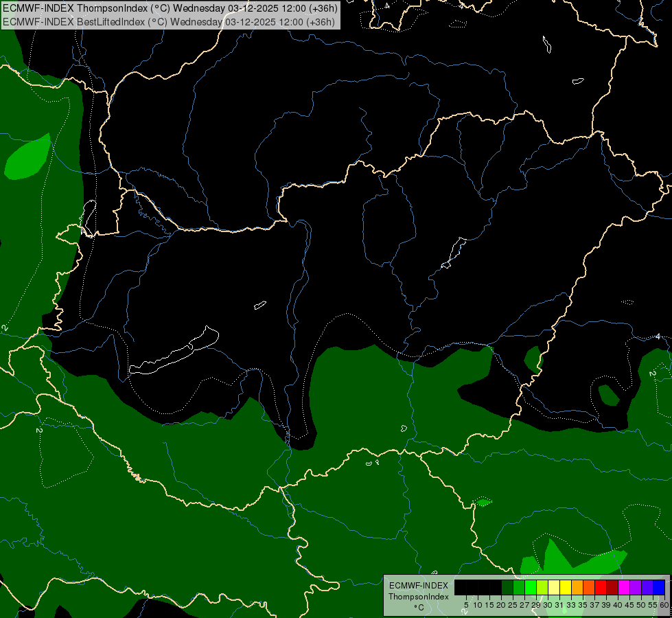The image size is (672, 618).
Task: Select the medium green 25–27 legend swatch
Action: tap(519, 587)
